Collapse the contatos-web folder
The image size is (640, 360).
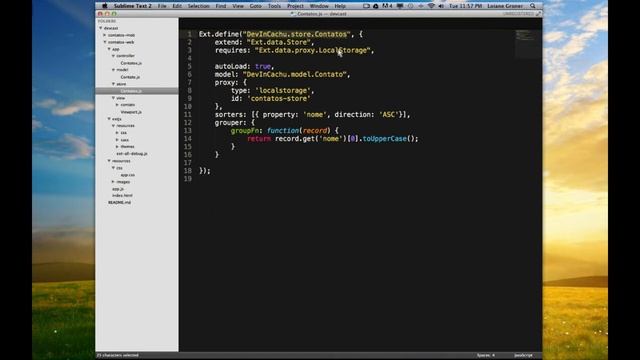coord(105,42)
